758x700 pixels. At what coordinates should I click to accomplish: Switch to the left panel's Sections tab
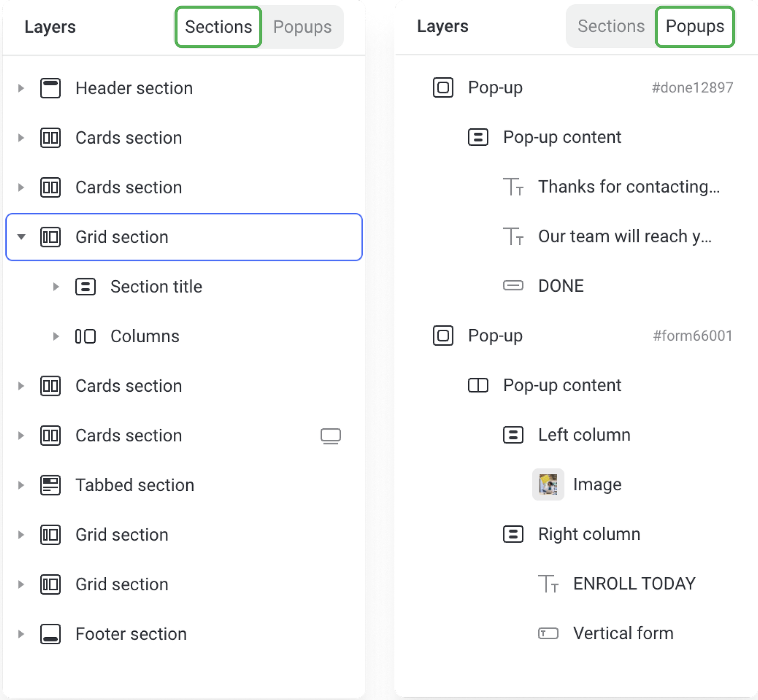click(x=218, y=27)
